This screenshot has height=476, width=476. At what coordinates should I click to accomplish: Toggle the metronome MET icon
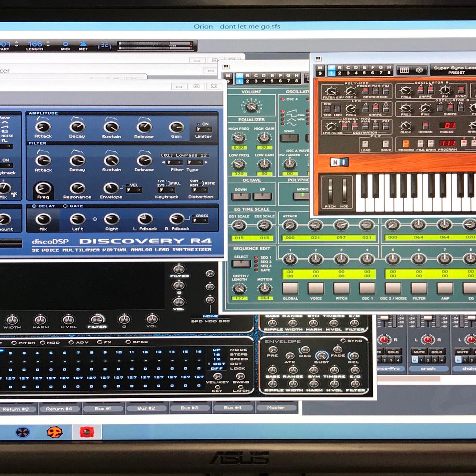[x=83, y=44]
